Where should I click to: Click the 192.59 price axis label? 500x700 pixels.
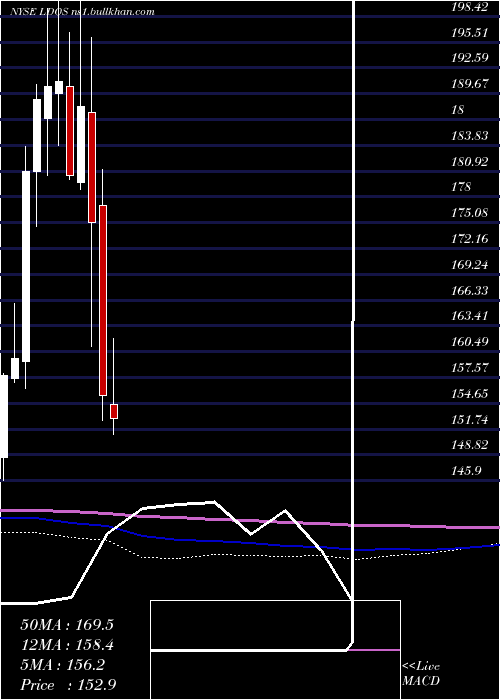(x=470, y=58)
